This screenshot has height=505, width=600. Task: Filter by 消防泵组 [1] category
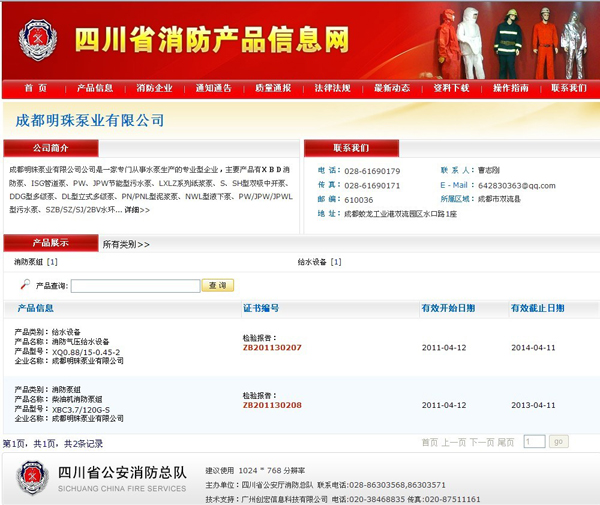pyautogui.click(x=36, y=262)
